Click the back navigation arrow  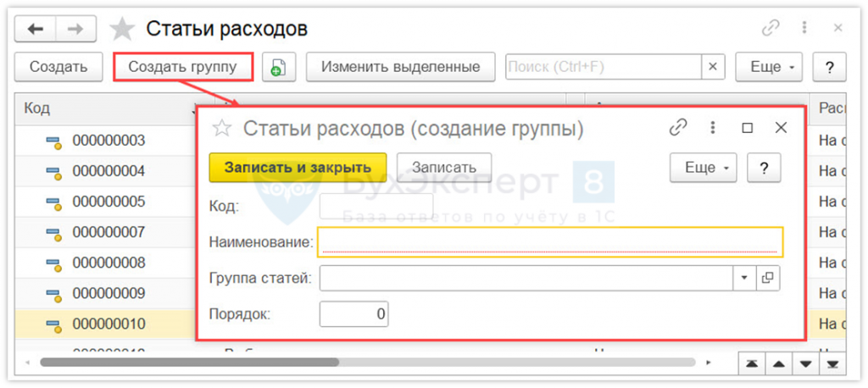(x=35, y=29)
